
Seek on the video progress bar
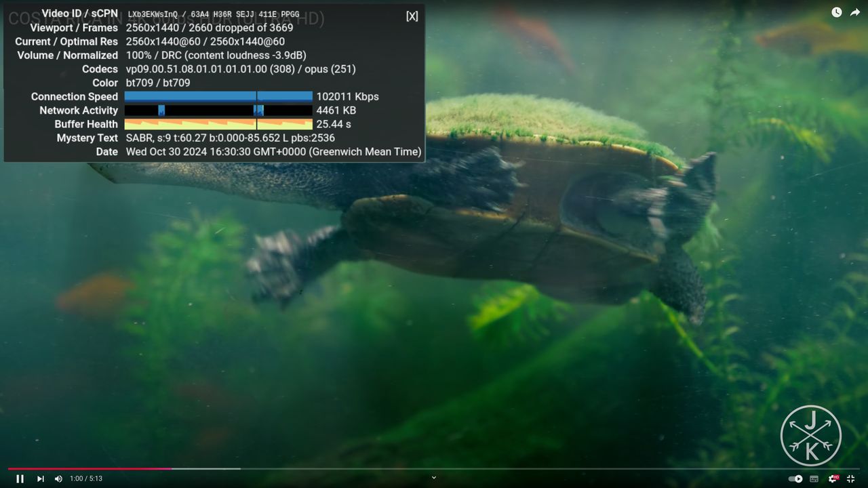click(x=434, y=468)
